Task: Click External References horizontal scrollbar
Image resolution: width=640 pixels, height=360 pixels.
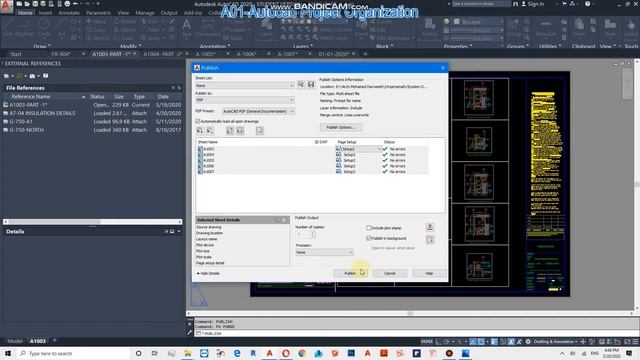Action: tap(92, 222)
